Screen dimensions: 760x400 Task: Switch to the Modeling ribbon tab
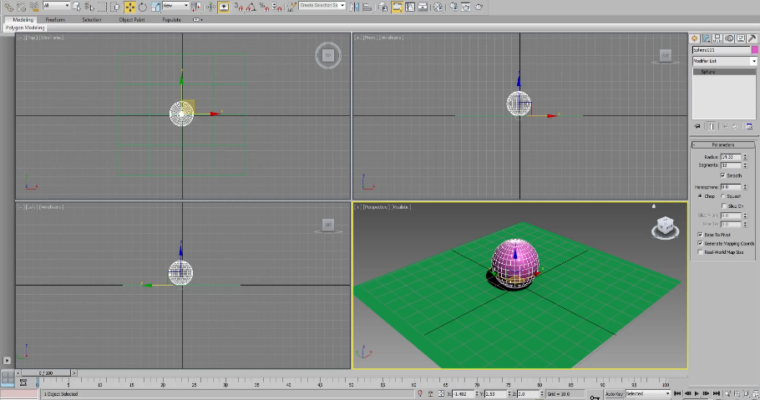23,20
